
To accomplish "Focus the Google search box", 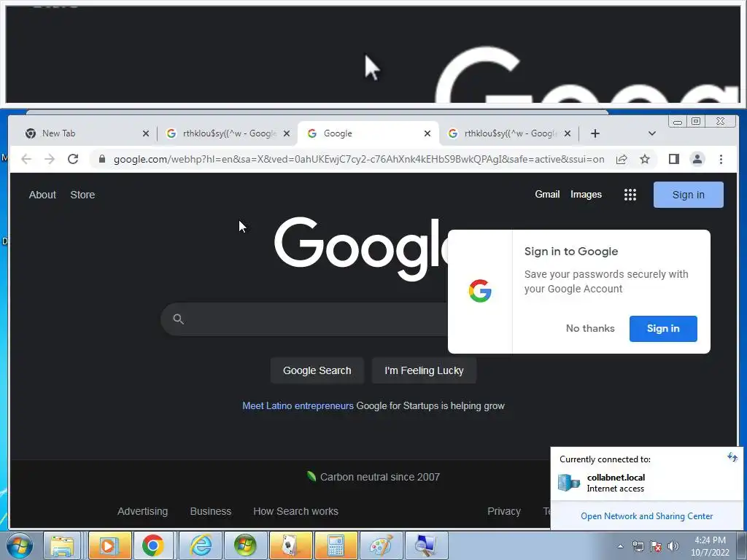I will [x=305, y=319].
